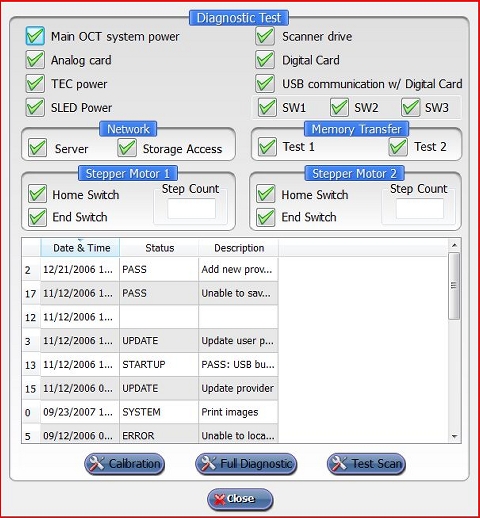Toggle the SW2 checkbox

[339, 107]
